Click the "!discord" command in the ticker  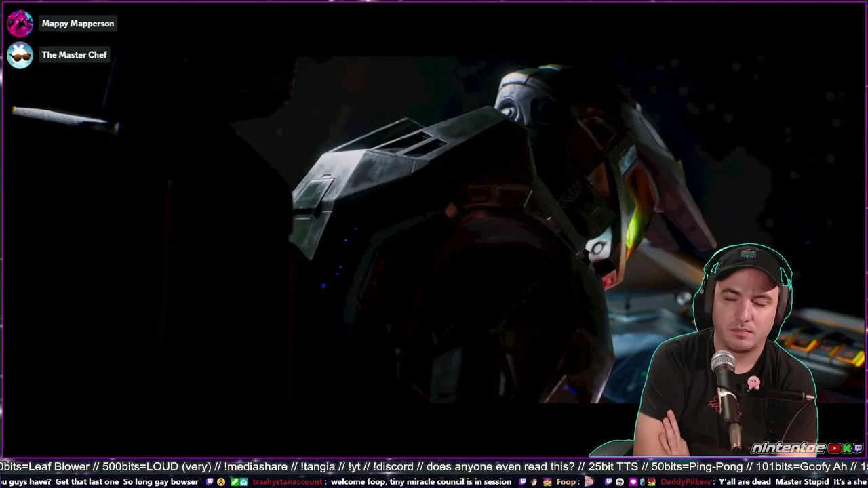(x=393, y=467)
